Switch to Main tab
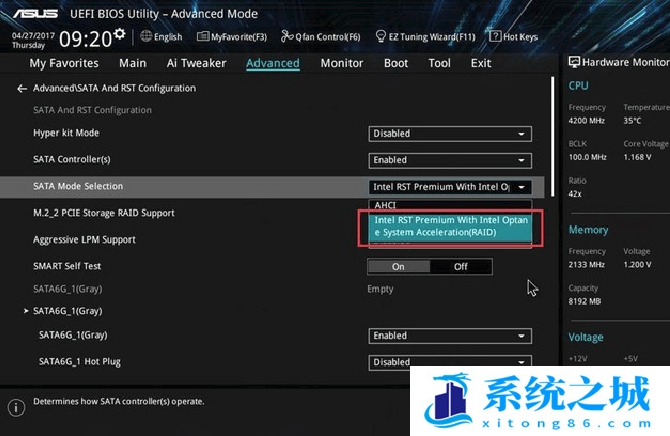The height and width of the screenshot is (436, 670). pos(133,63)
